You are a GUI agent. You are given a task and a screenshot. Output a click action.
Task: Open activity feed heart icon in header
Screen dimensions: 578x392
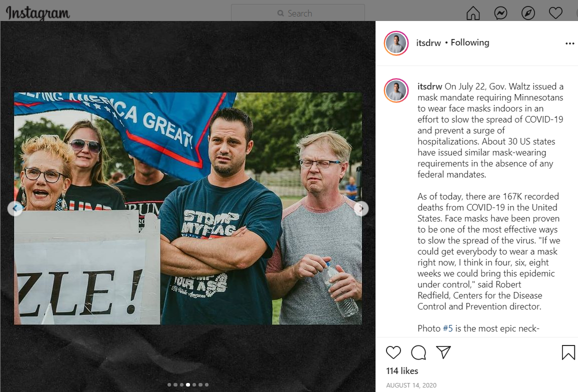click(x=555, y=13)
